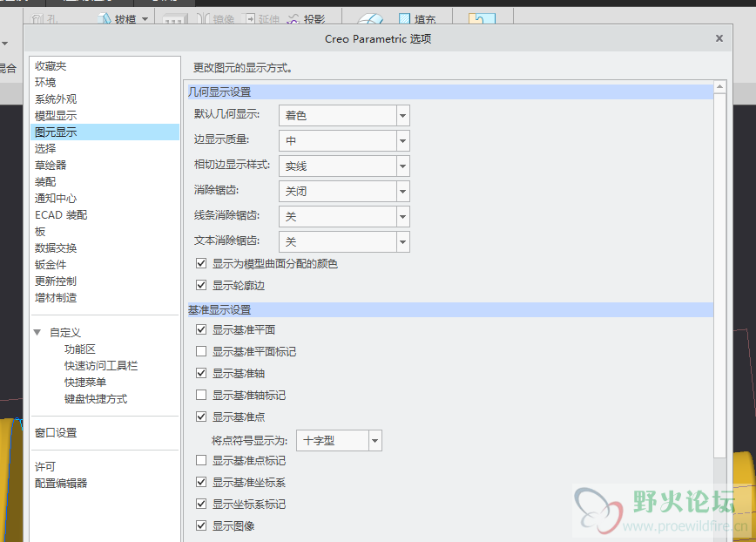Click the 延伸 extend tool
Image resolution: width=756 pixels, height=542 pixels.
[263, 19]
